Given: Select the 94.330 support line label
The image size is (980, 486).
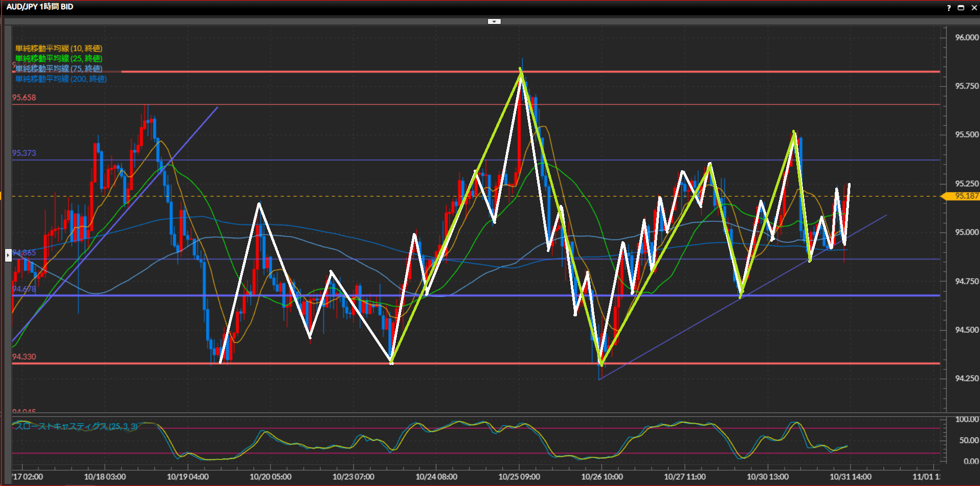Looking at the screenshot, I should [24, 357].
